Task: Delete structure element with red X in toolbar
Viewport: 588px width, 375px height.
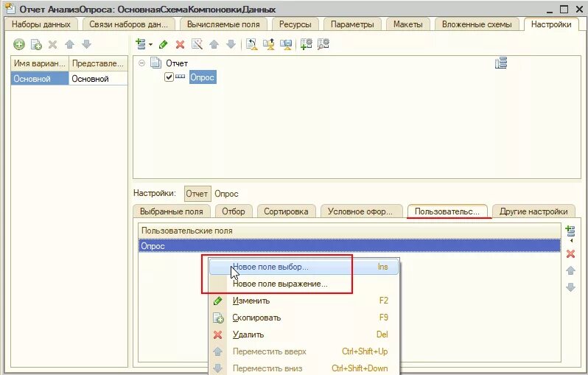Action: click(x=180, y=45)
